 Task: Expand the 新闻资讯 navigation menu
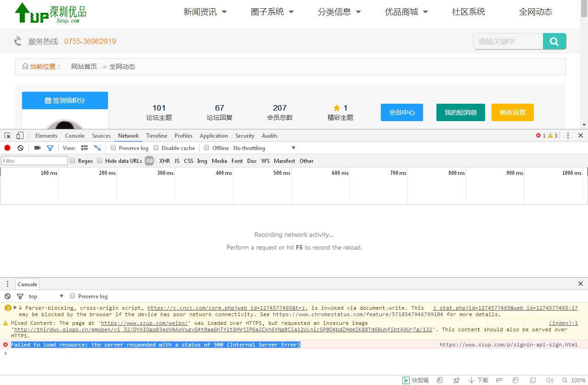tap(205, 12)
